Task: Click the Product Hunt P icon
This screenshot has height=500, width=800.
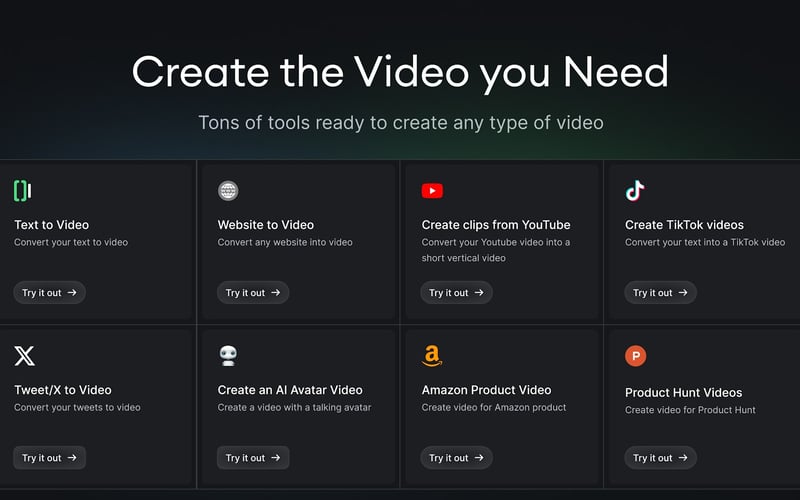Action: pos(636,356)
